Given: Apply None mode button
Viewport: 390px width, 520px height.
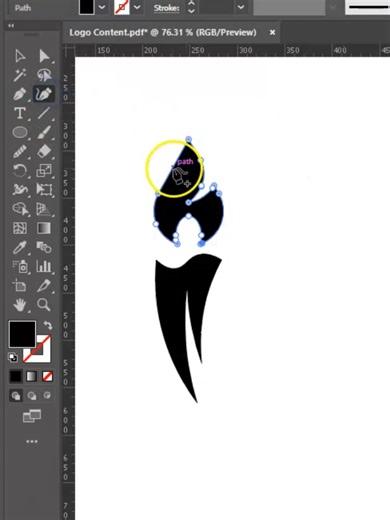Looking at the screenshot, I should pos(47,377).
